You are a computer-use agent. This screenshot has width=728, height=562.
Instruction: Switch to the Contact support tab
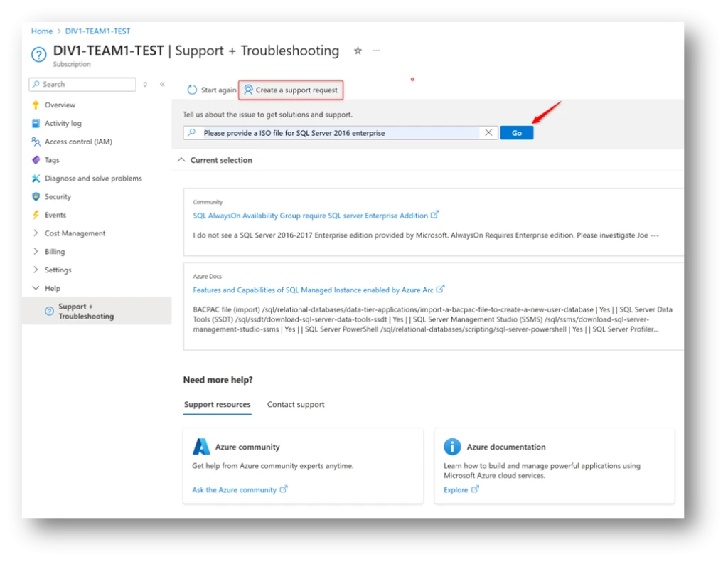click(296, 404)
